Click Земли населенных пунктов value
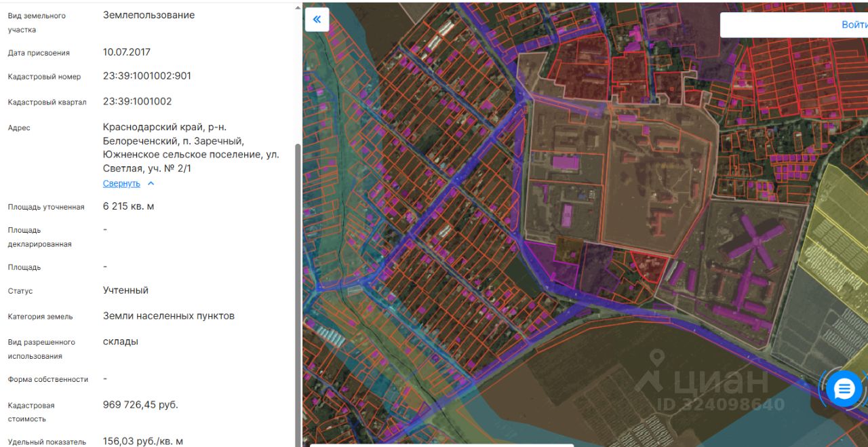The image size is (868, 447). coord(169,316)
